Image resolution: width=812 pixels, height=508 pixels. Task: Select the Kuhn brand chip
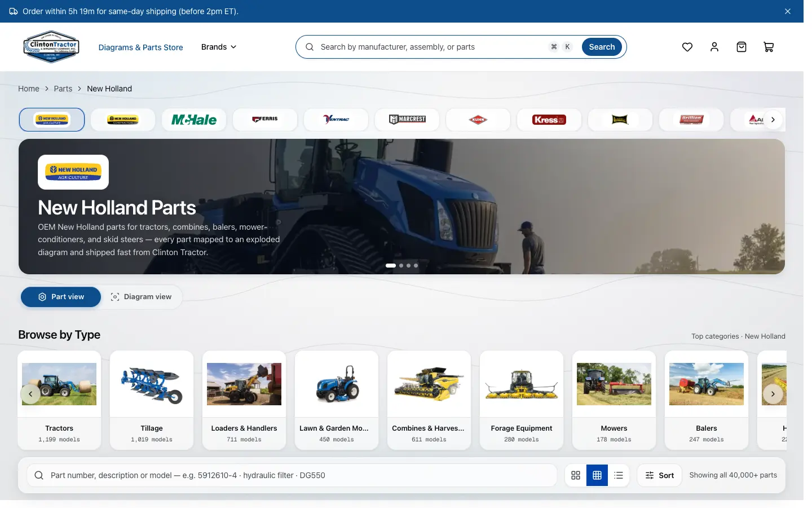478,120
